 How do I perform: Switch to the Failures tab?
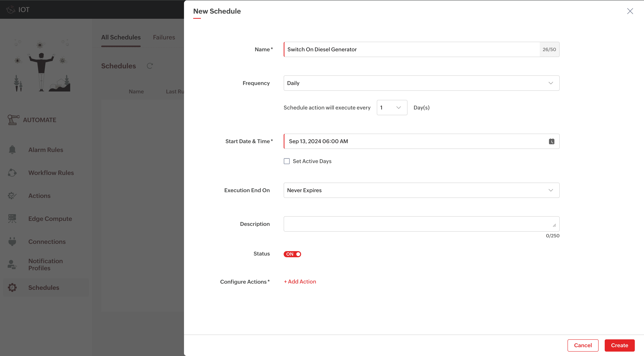pyautogui.click(x=164, y=37)
